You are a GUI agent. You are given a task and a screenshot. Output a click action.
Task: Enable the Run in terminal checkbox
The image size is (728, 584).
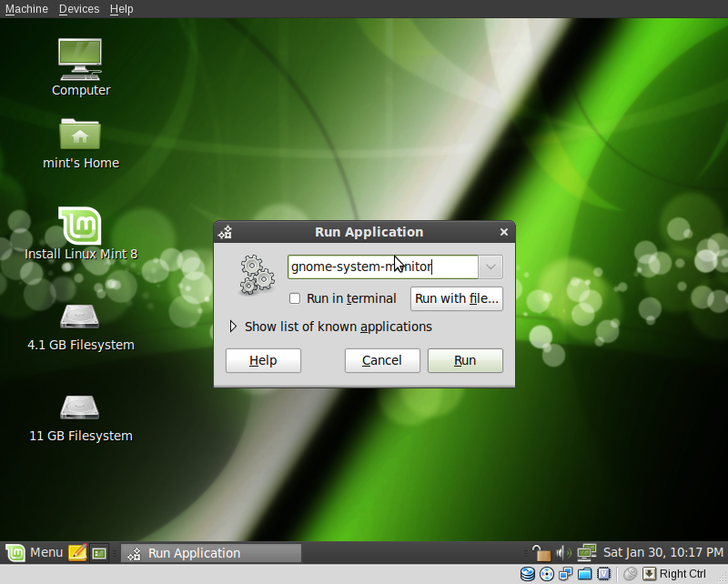[294, 298]
